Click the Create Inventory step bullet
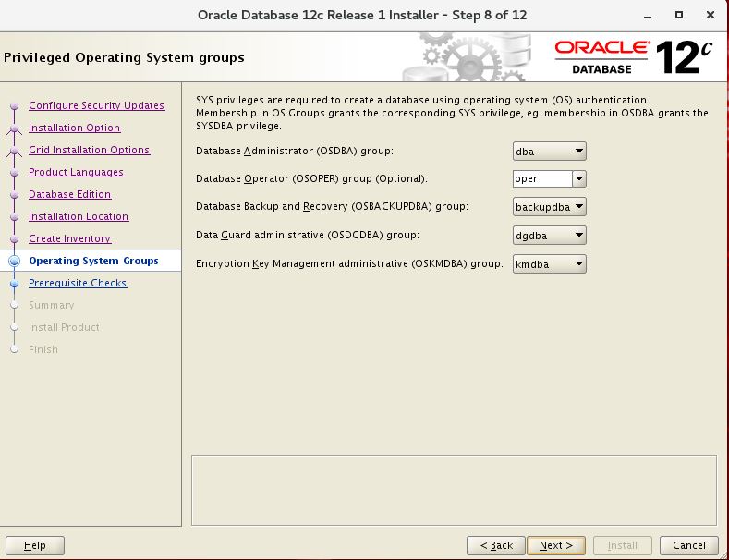 [x=15, y=239]
